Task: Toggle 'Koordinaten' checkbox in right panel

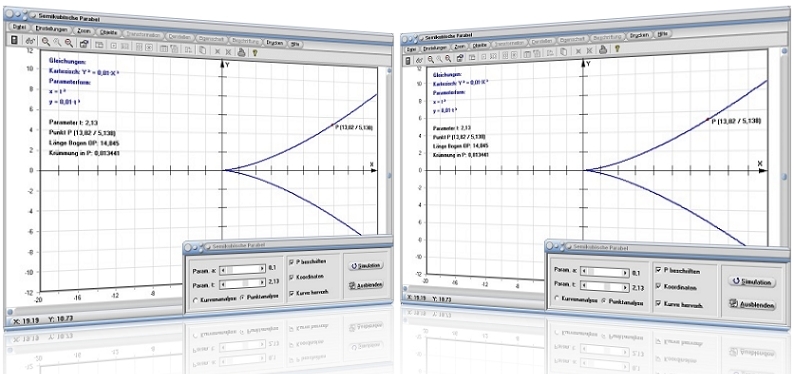Action: point(658,286)
